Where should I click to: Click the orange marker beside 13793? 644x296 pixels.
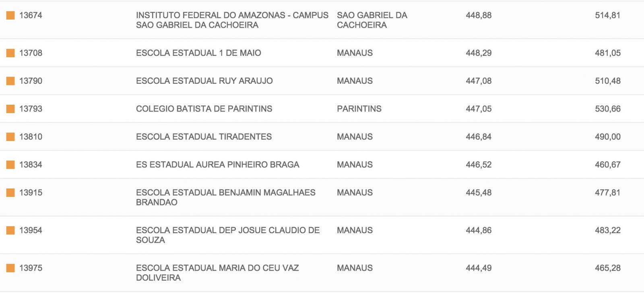pos(10,109)
